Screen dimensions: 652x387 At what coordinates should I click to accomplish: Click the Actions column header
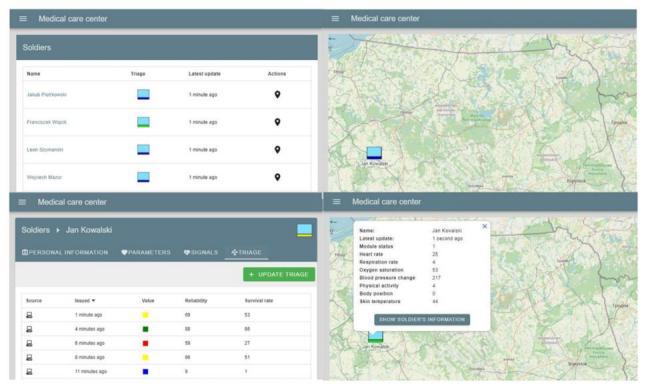coord(277,74)
